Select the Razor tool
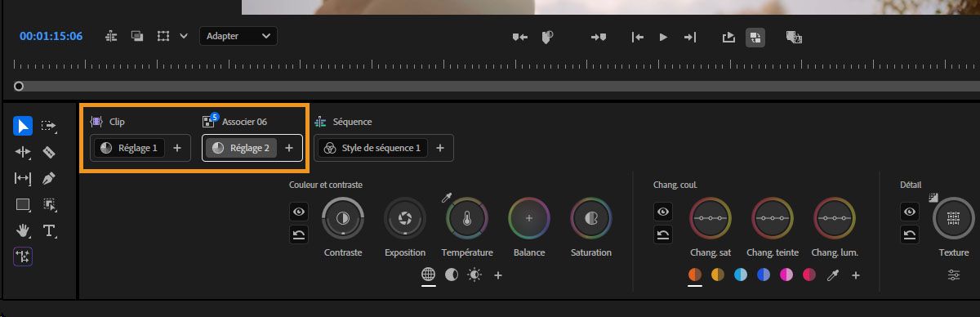Viewport: 980px width, 317px height. 49,152
